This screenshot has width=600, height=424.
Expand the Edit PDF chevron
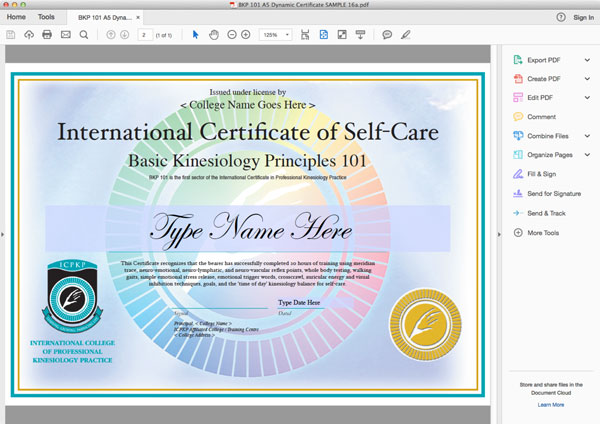pos(587,98)
